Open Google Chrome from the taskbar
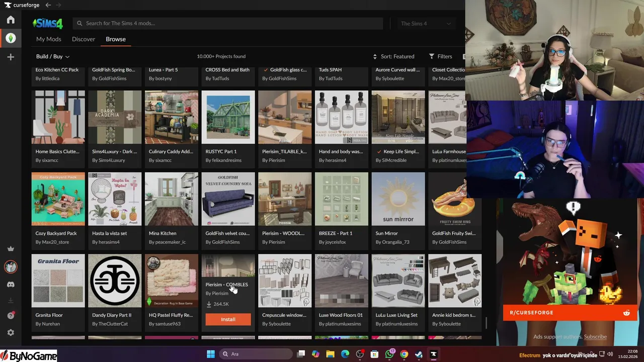The width and height of the screenshot is (644, 362). 404,354
